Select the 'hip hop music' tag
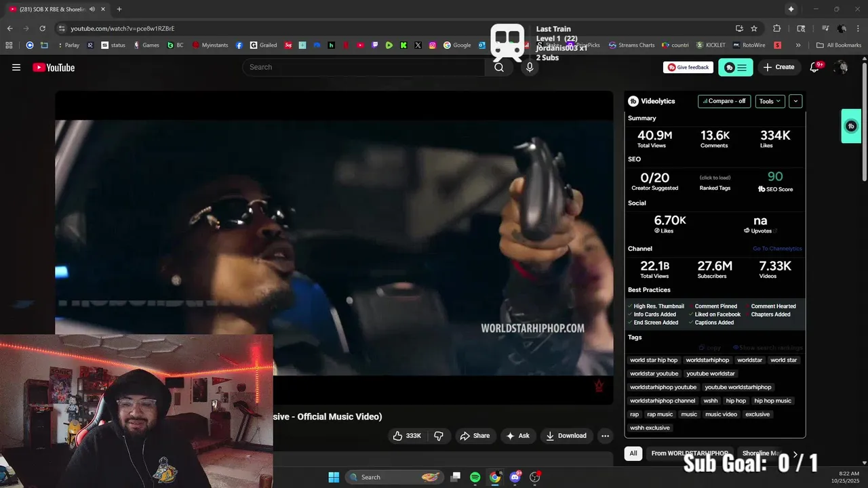868x488 pixels. pos(772,401)
